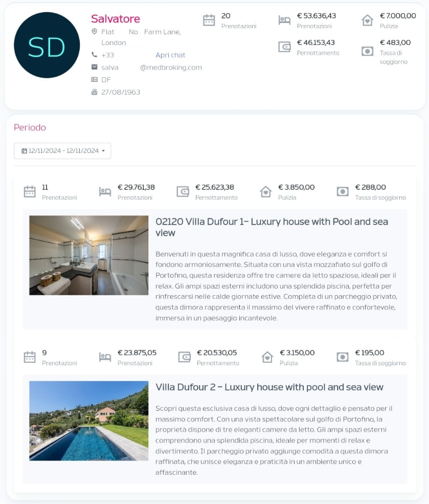Click the calendar icon beside 11 Prenotazioni
Screen dimensions: 429x504
click(x=30, y=191)
